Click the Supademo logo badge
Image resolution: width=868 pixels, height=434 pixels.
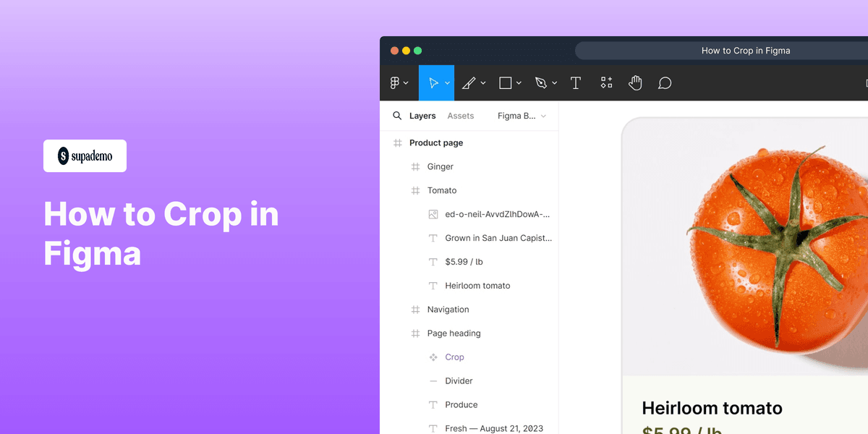tap(85, 156)
